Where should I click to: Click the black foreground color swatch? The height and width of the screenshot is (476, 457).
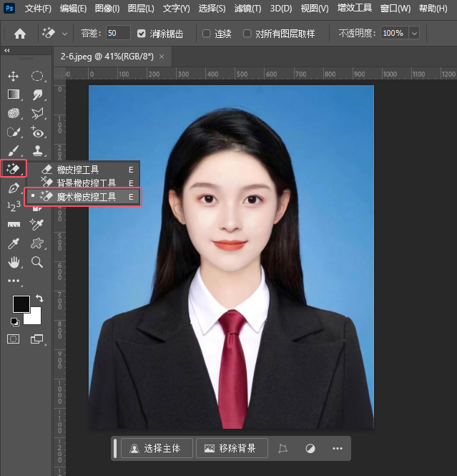[x=20, y=303]
